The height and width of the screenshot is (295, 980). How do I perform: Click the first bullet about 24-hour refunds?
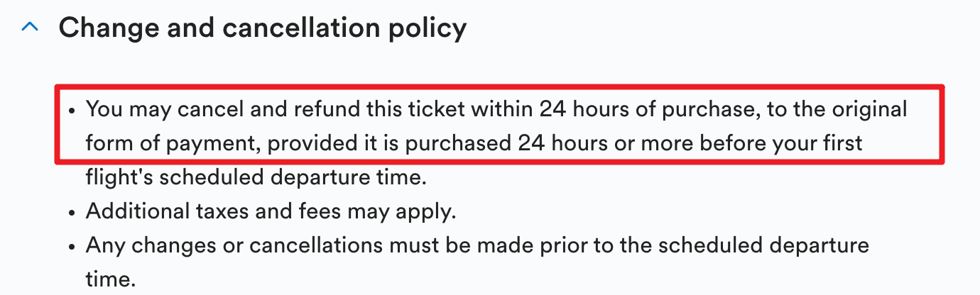(496, 143)
